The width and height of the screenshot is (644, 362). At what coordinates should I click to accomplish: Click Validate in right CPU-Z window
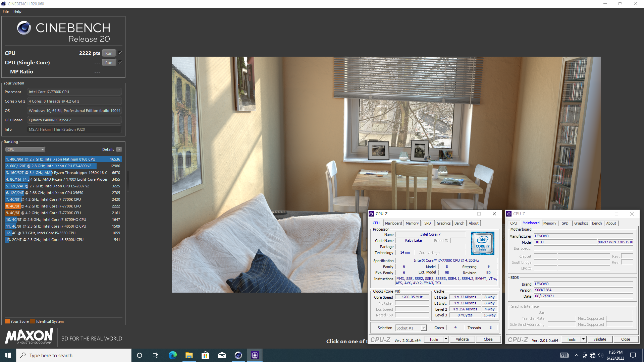600,340
